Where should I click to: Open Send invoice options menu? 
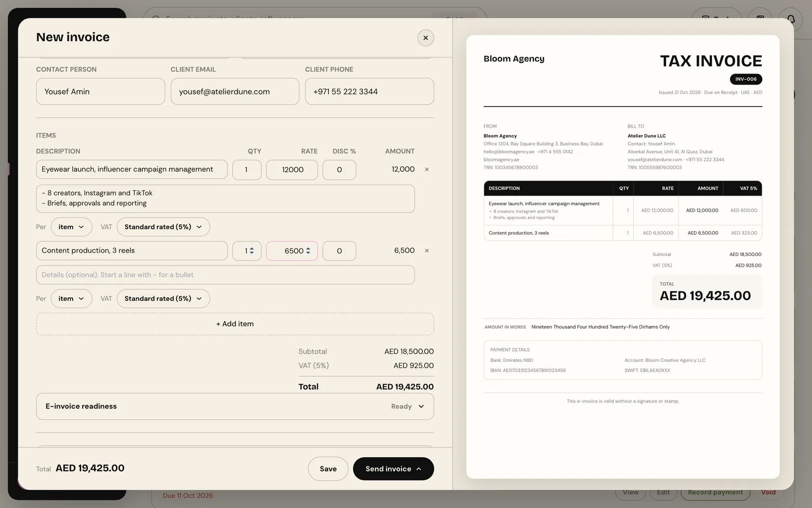click(419, 469)
